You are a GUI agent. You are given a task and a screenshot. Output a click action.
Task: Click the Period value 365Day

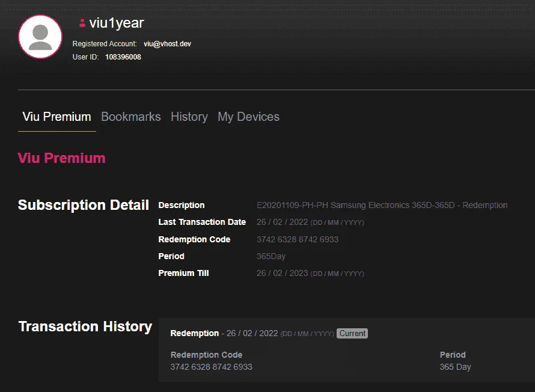click(x=271, y=256)
